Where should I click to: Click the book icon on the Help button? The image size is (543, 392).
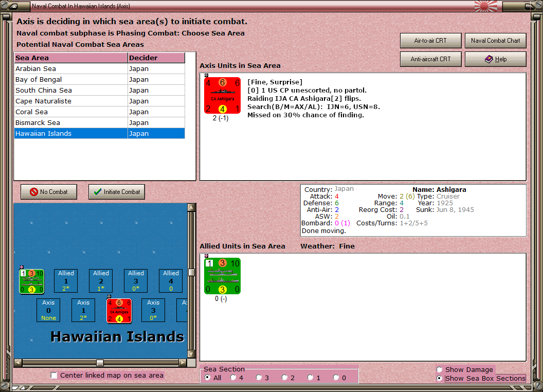[x=488, y=59]
